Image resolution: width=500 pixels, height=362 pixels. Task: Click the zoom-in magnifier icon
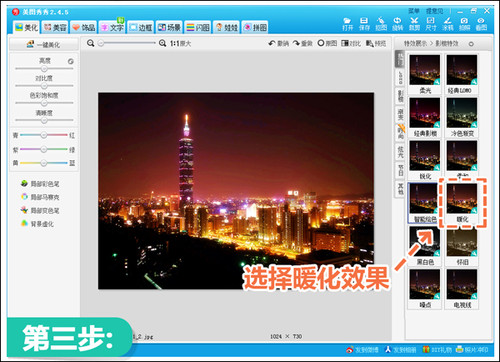pos(162,43)
